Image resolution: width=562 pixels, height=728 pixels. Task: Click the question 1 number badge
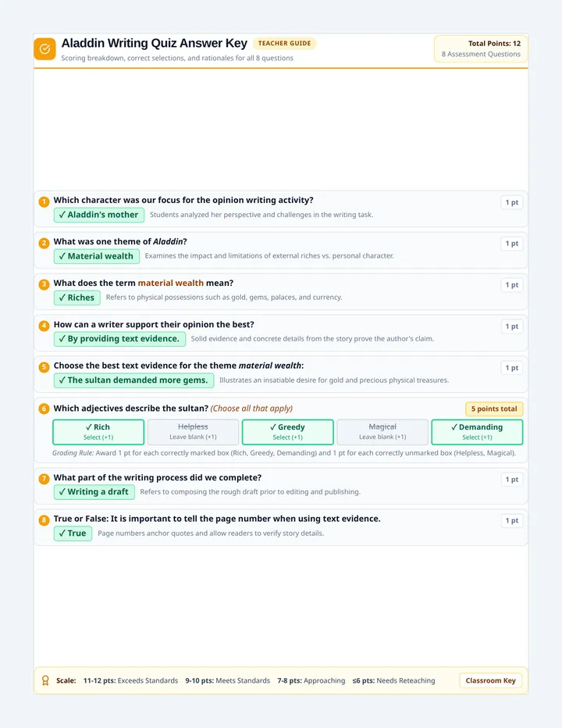(x=44, y=202)
